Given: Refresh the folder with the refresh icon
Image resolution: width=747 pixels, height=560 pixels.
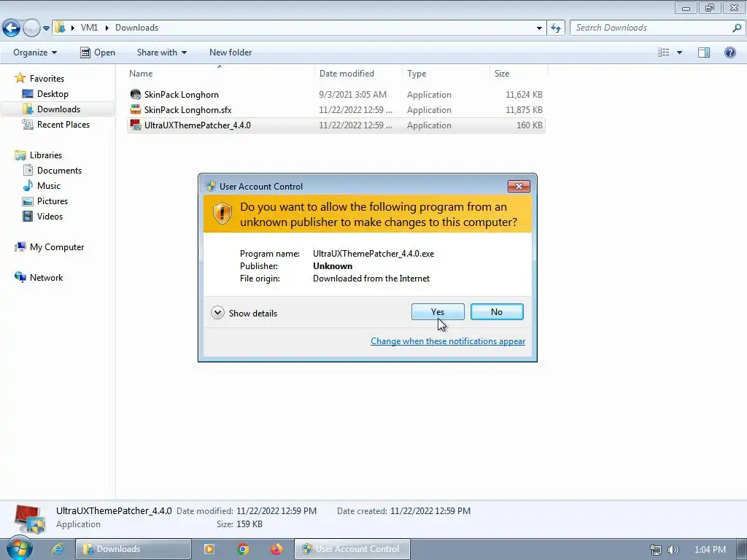Looking at the screenshot, I should click(556, 28).
